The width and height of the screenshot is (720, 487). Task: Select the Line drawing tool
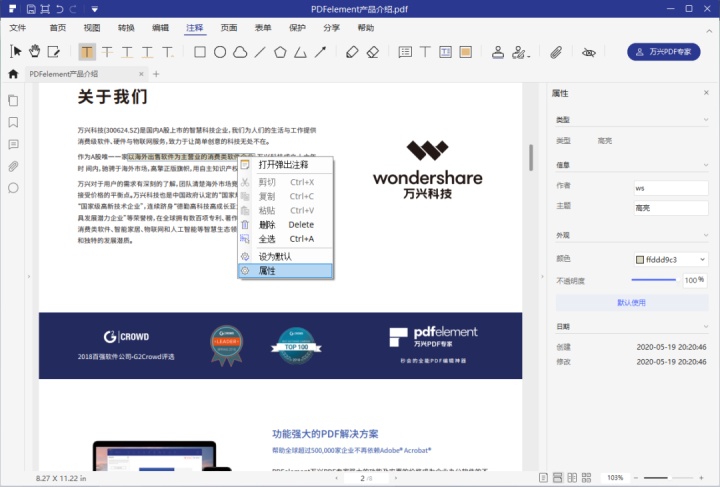click(x=260, y=52)
